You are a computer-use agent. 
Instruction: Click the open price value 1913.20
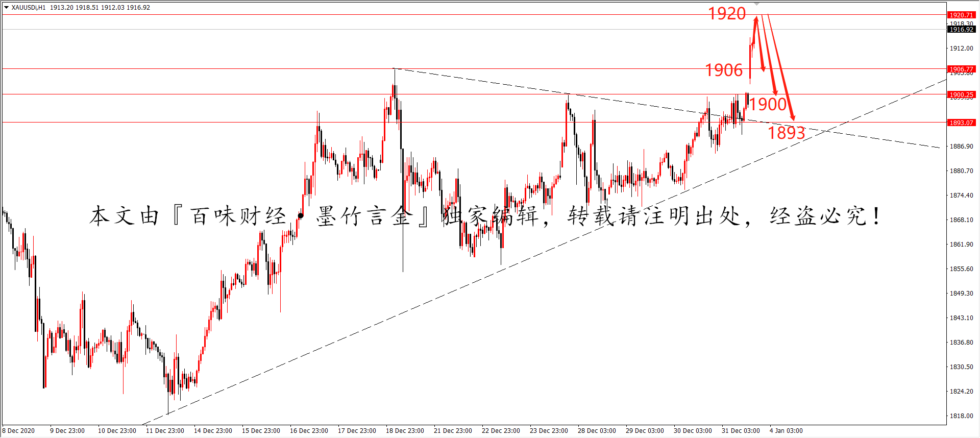[61, 8]
